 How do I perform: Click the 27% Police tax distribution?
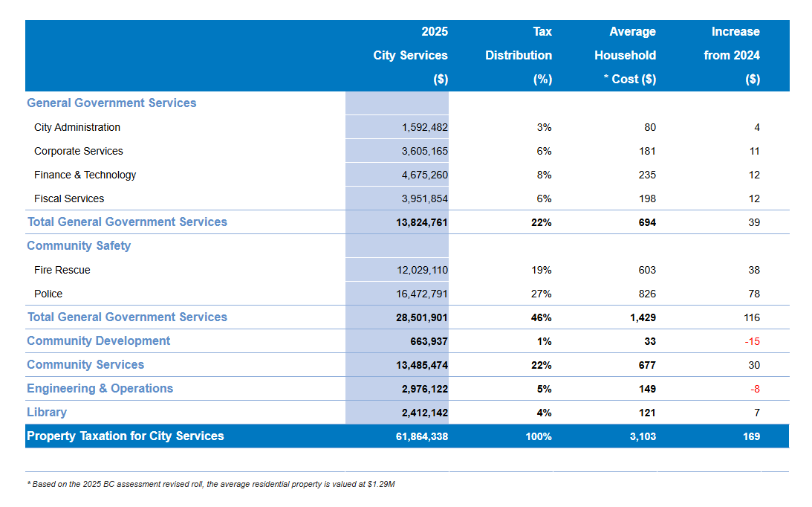point(541,294)
